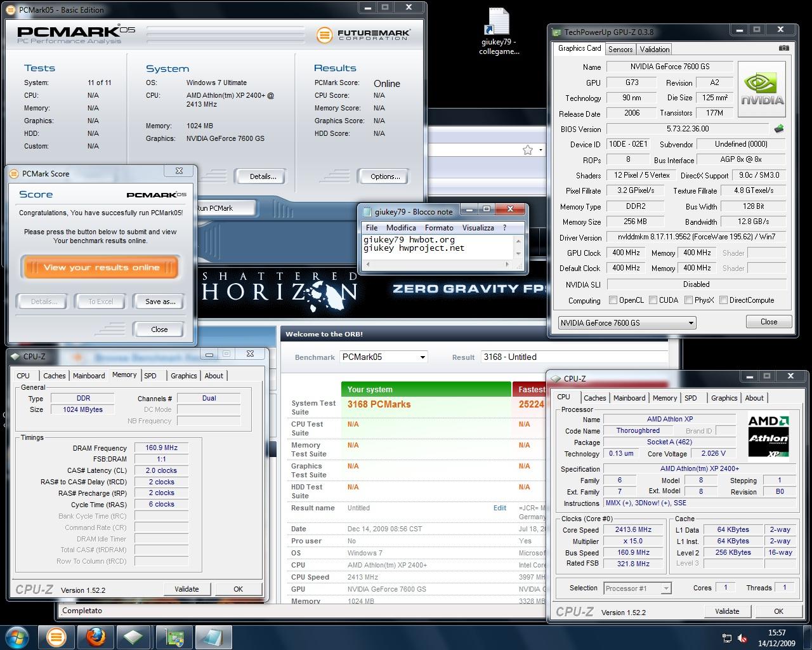Open Notepad Formato menu
This screenshot has width=812, height=650.
pyautogui.click(x=439, y=228)
